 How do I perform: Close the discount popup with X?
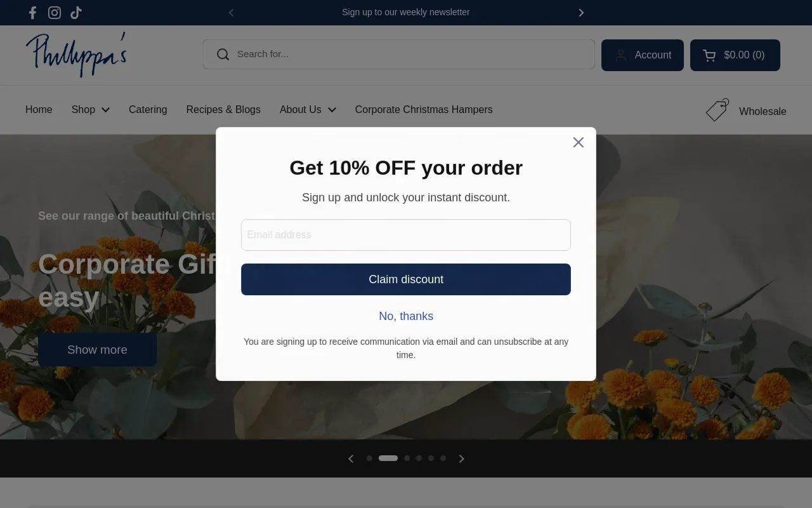[578, 142]
